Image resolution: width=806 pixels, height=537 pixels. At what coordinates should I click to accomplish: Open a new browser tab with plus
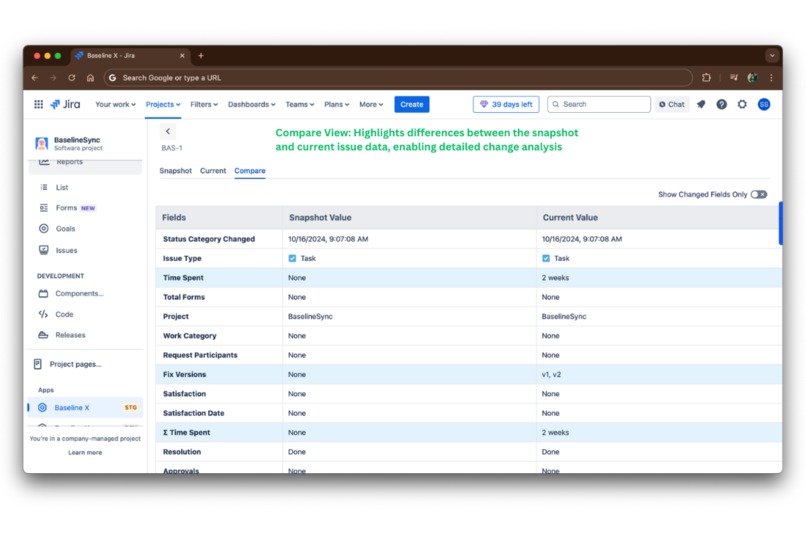[x=201, y=55]
